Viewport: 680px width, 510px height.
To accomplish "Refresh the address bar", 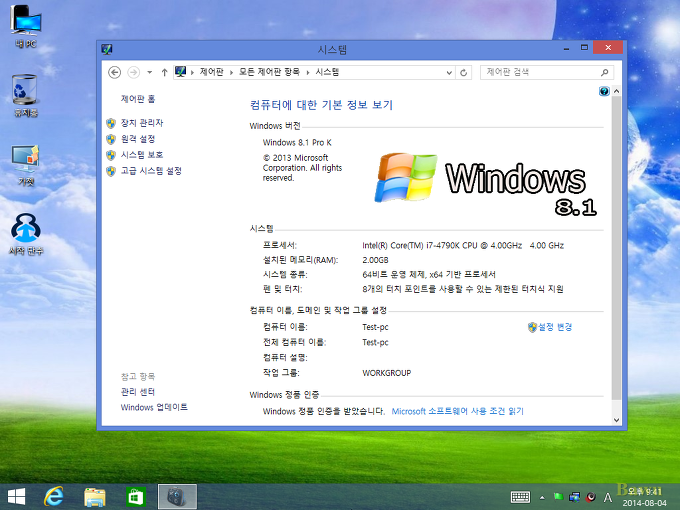I will pyautogui.click(x=464, y=72).
